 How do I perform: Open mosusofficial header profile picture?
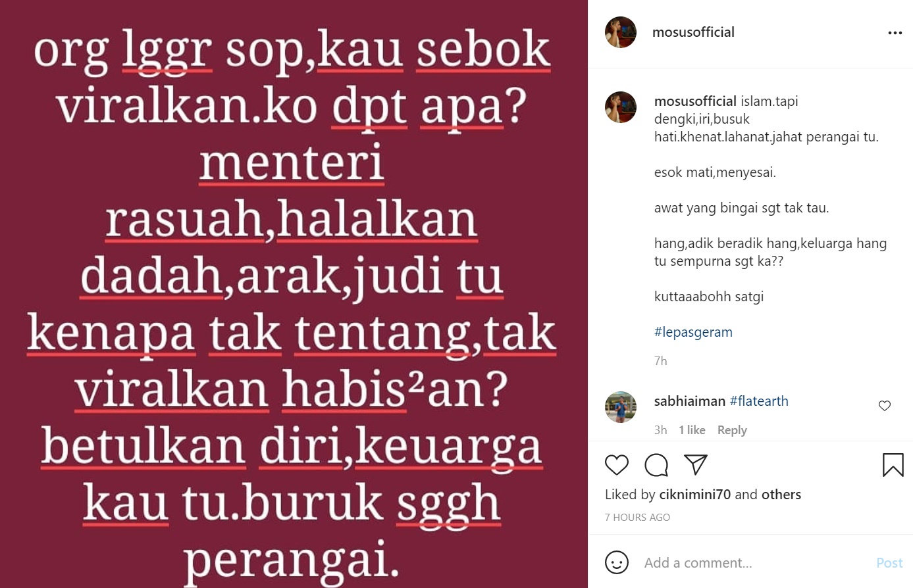pyautogui.click(x=621, y=32)
